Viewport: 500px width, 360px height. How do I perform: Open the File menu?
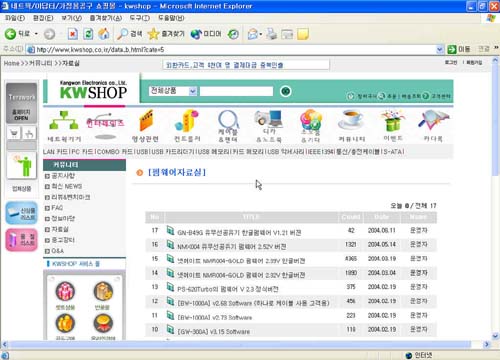[x=15, y=18]
